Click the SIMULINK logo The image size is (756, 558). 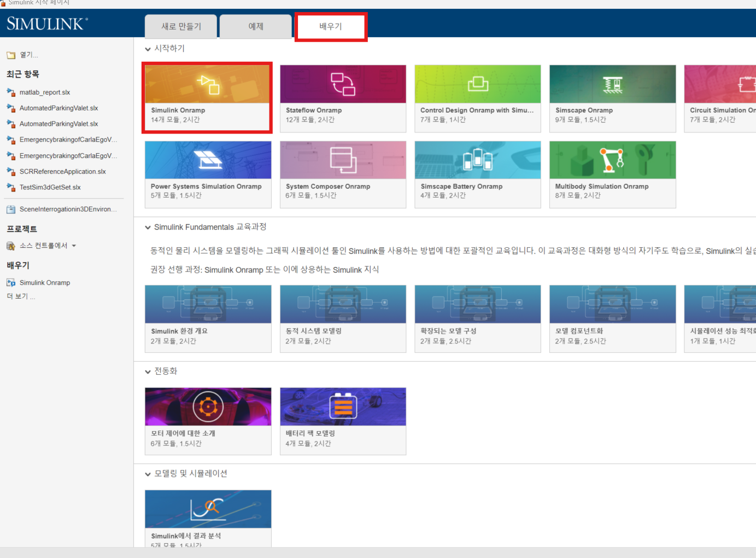point(47,24)
